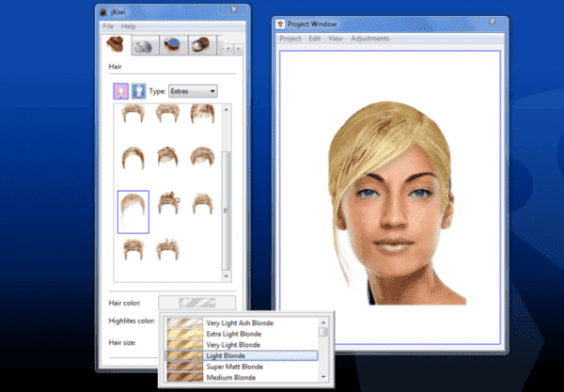Open the Hair color selector button
This screenshot has height=392, width=564.
click(x=197, y=303)
